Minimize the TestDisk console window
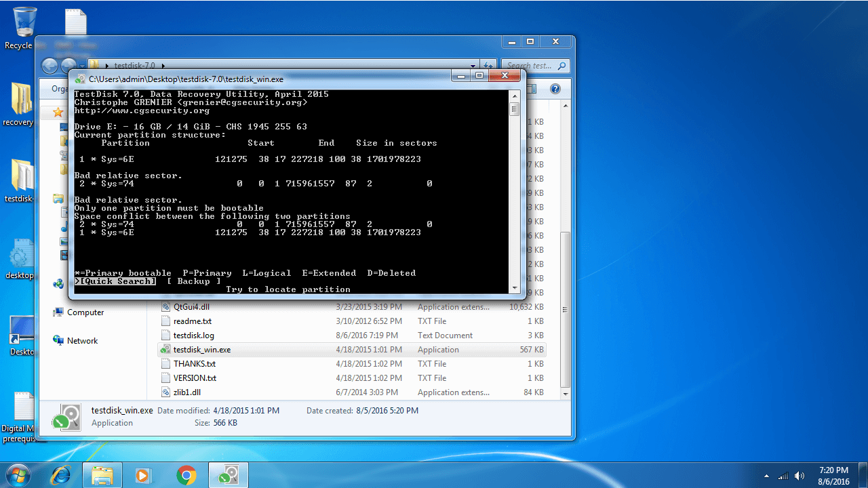 (x=460, y=76)
